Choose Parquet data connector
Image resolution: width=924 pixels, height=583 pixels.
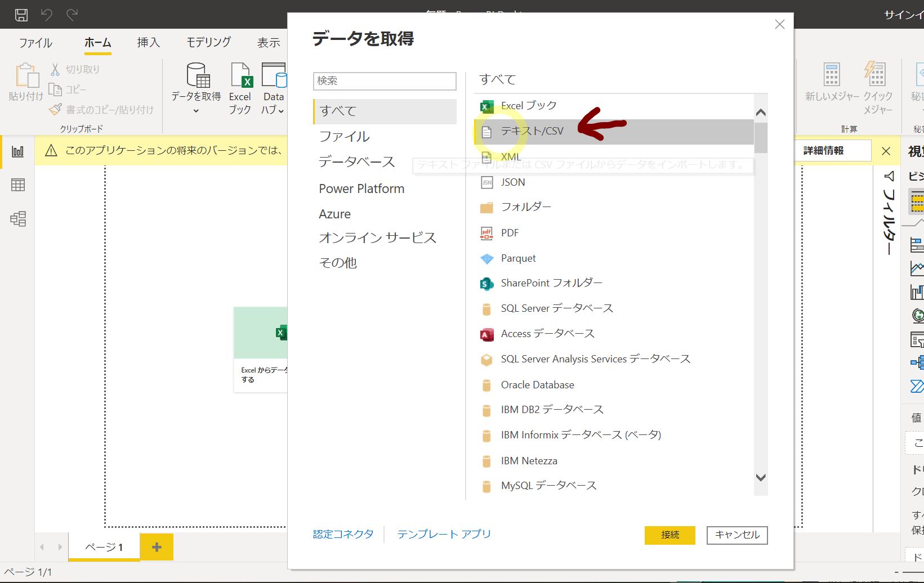coord(614,258)
